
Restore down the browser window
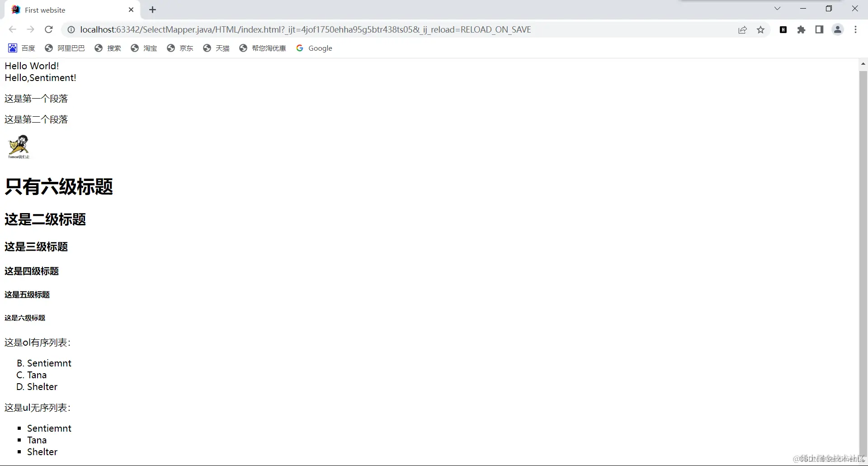coord(829,9)
